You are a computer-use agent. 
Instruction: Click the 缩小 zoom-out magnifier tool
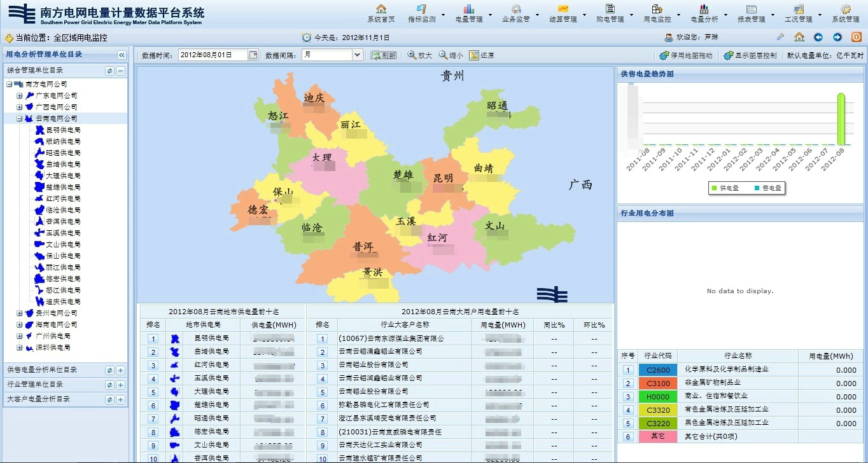coord(451,55)
